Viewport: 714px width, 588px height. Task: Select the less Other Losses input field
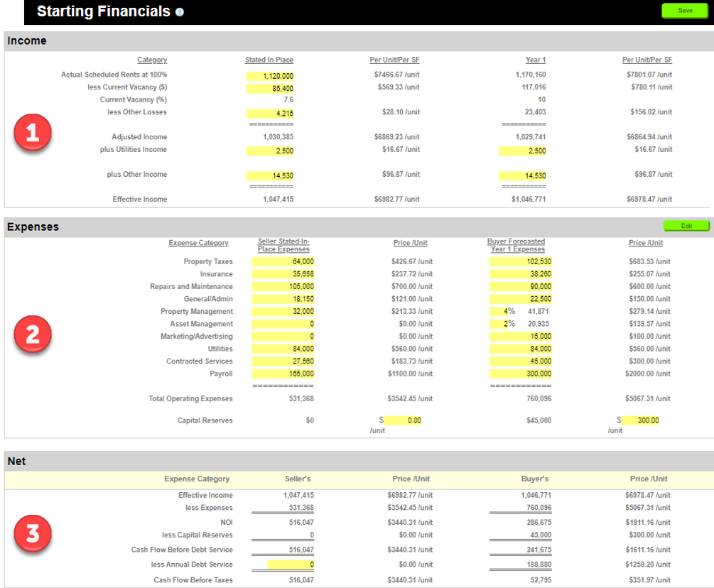271,113
